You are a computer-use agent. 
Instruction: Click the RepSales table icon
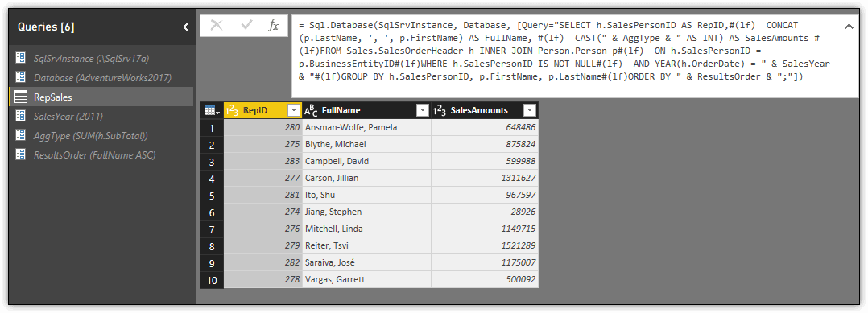[20, 97]
